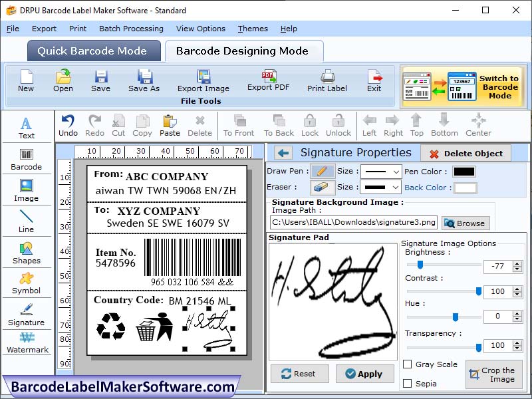Select the Eraser icon in Signature Properties
532x399 pixels.
pos(322,187)
